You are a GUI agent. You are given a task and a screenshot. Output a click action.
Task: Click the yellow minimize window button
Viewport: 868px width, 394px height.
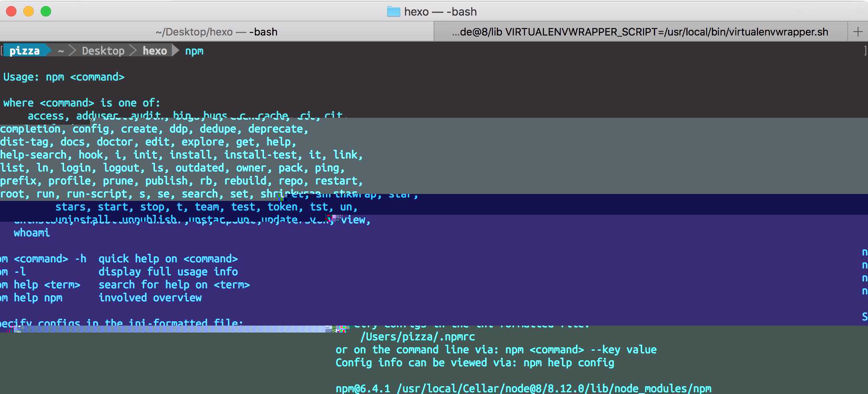(29, 11)
